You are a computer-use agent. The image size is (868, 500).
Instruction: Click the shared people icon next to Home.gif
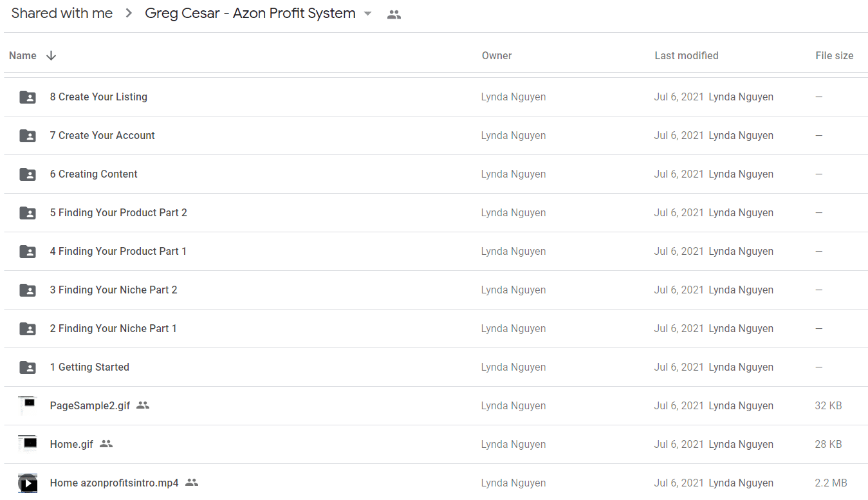(106, 444)
